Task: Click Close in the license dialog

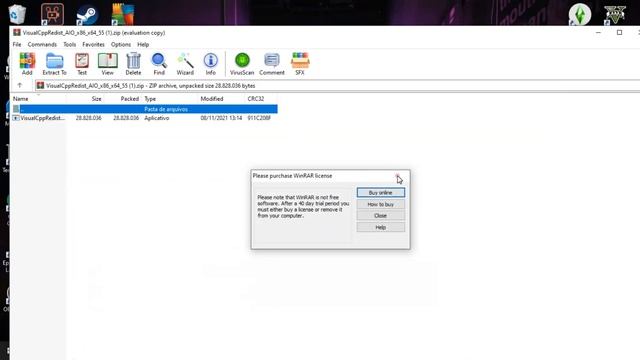Action: point(380,216)
